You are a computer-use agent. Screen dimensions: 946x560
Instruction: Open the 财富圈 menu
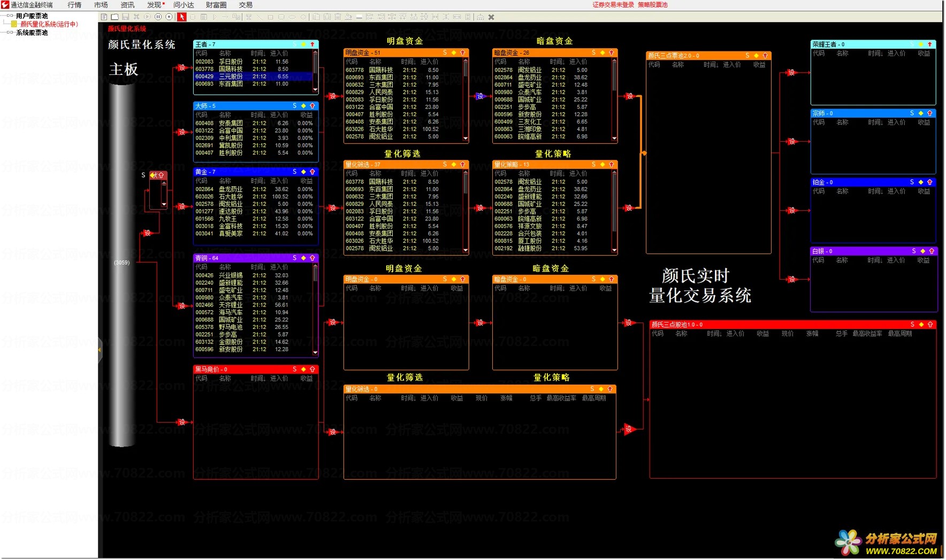click(x=216, y=5)
